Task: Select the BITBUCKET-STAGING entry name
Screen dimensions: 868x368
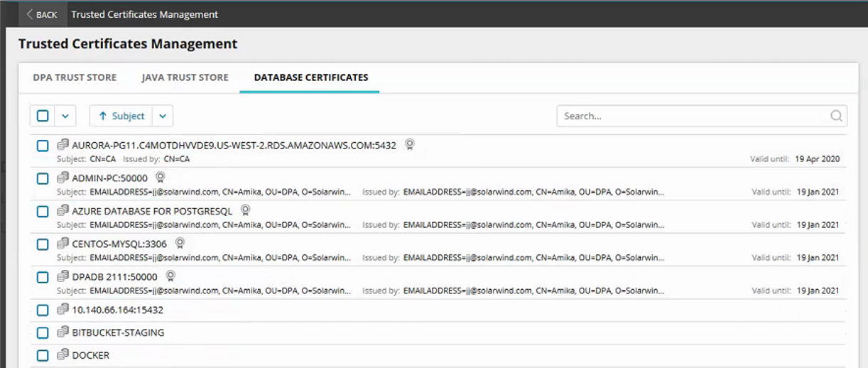Action: (118, 332)
